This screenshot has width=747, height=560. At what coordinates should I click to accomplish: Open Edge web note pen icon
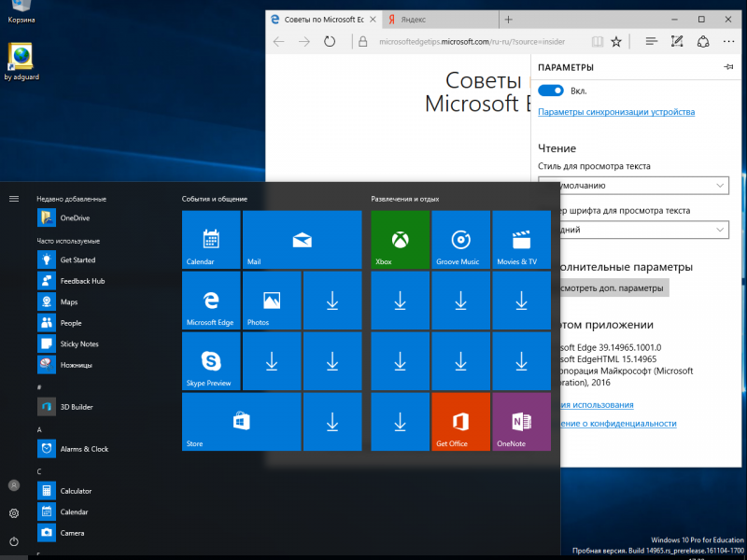coord(677,42)
